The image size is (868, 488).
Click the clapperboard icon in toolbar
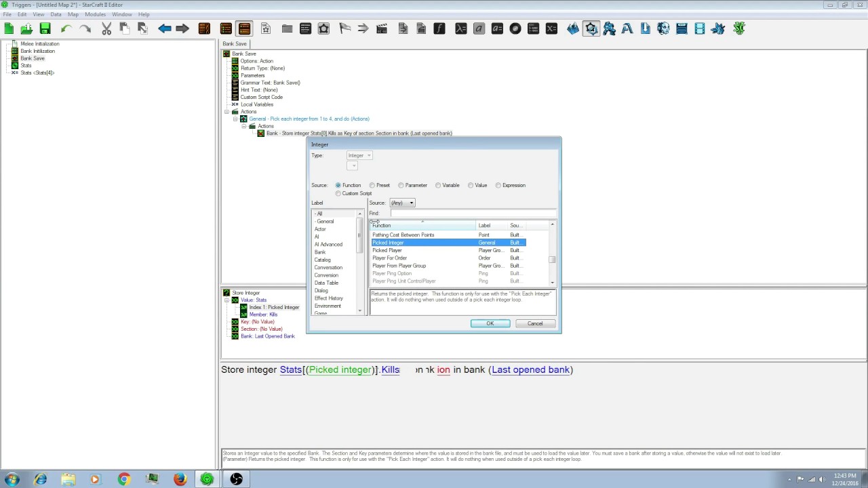(381, 28)
